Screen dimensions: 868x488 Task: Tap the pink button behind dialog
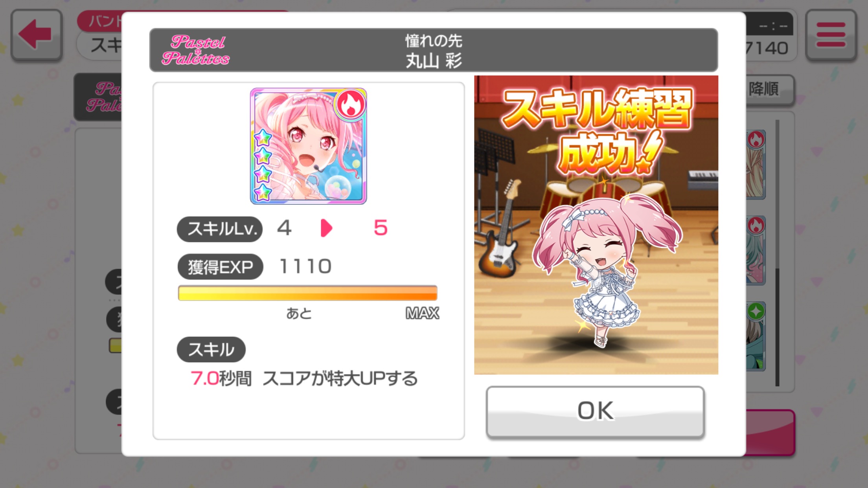pyautogui.click(x=771, y=432)
